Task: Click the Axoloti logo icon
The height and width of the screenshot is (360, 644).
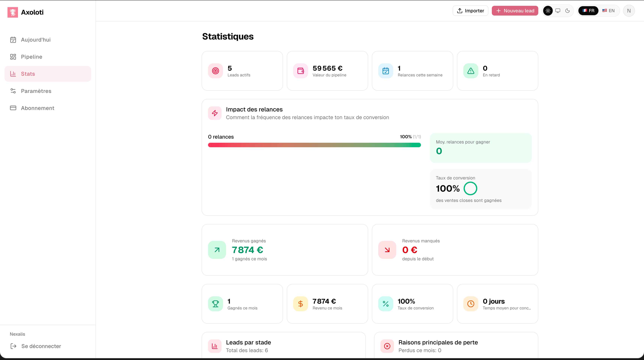Action: (13, 12)
